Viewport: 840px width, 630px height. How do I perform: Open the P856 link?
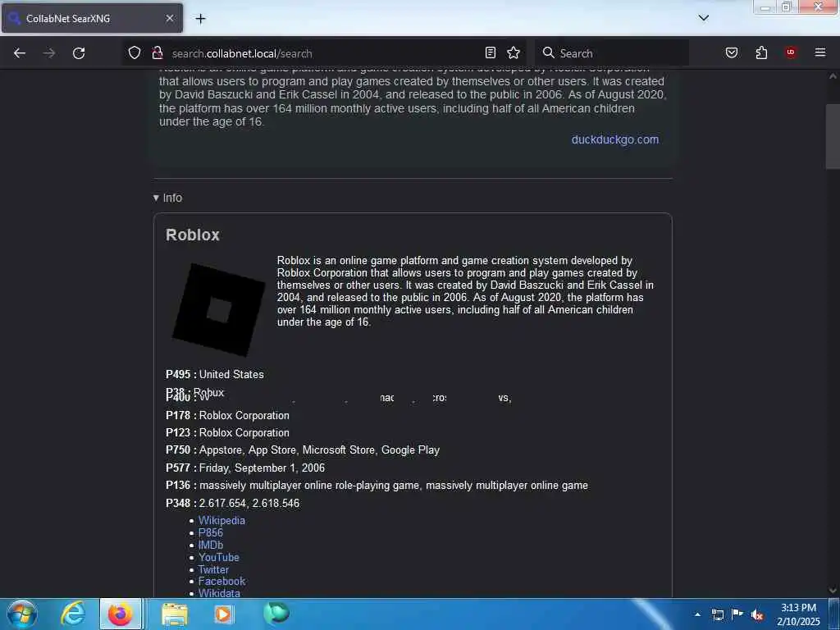coord(211,532)
